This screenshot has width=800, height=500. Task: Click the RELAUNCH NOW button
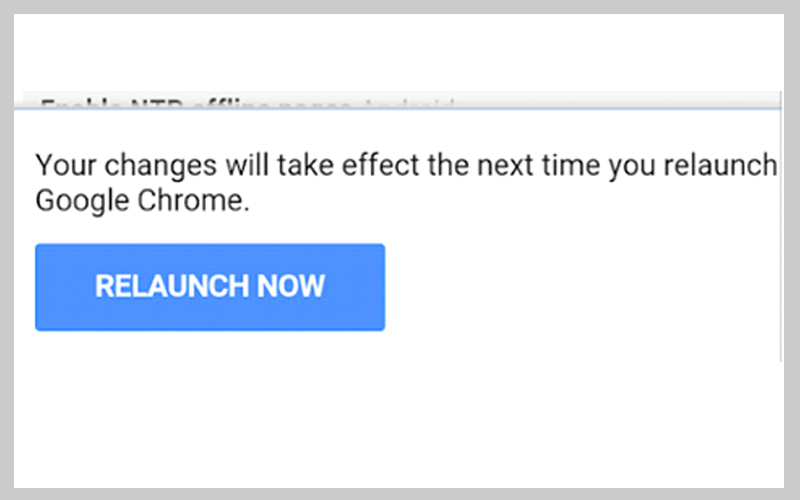pos(210,287)
